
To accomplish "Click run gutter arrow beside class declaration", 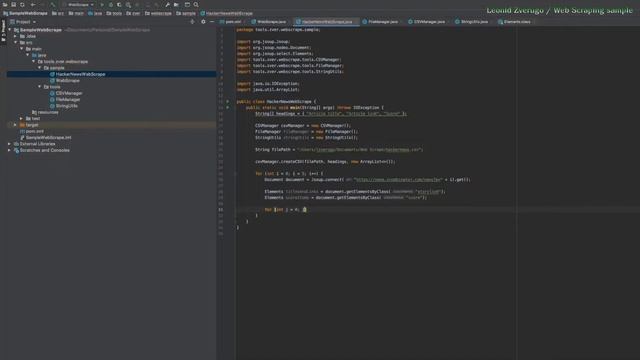I will pos(228,101).
